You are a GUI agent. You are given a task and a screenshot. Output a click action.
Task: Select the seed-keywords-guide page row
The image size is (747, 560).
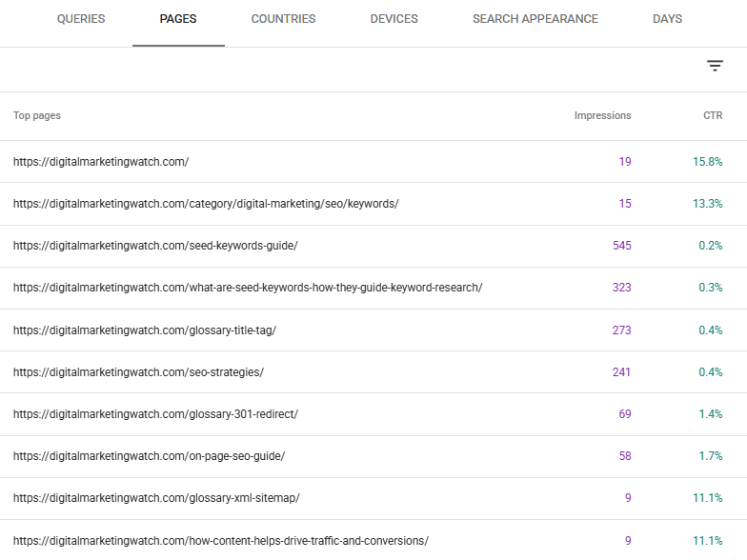[x=373, y=246]
